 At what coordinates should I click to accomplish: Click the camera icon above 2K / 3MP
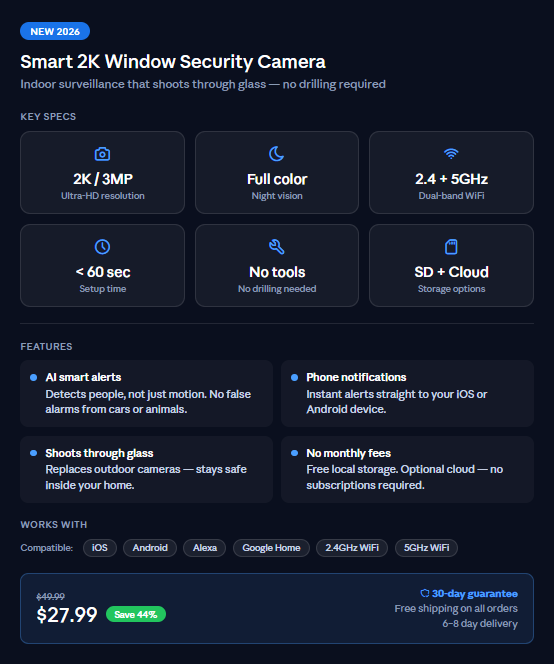(x=102, y=154)
